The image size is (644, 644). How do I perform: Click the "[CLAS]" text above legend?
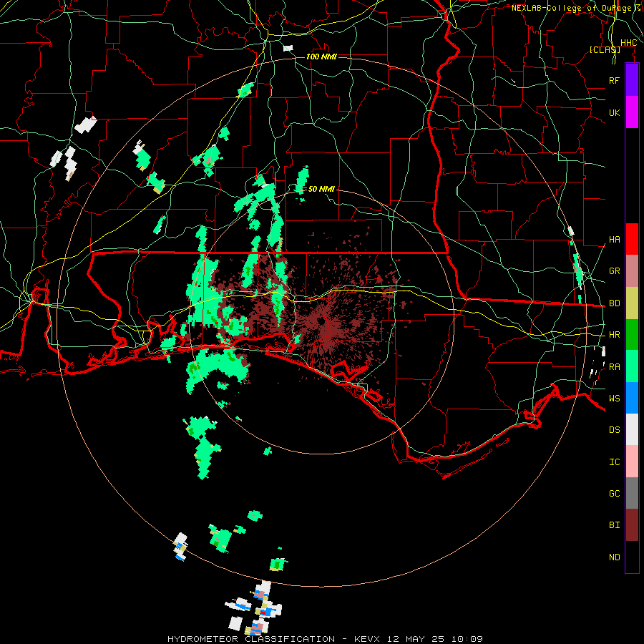tap(605, 50)
